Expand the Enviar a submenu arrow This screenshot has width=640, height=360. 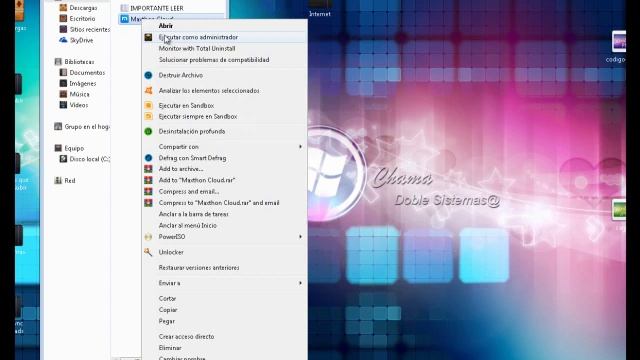tap(300, 283)
